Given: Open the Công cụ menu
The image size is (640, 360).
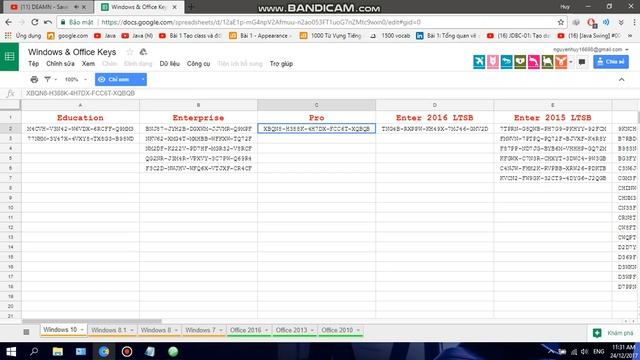Looking at the screenshot, I should (198, 64).
